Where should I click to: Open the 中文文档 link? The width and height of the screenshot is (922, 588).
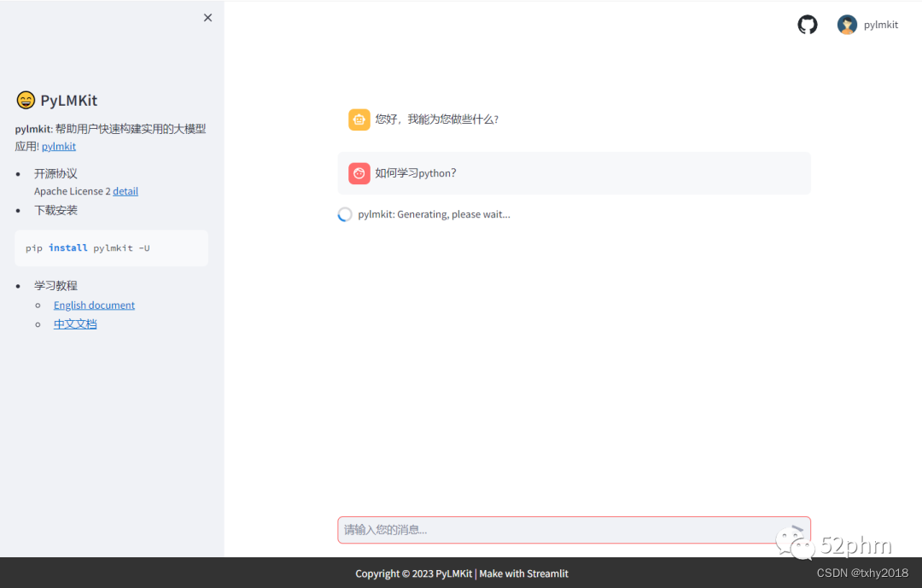75,324
